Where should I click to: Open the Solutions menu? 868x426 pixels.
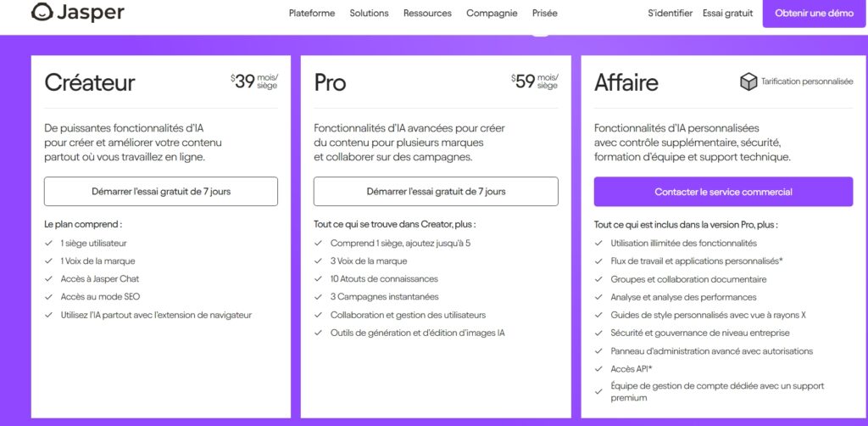[370, 14]
